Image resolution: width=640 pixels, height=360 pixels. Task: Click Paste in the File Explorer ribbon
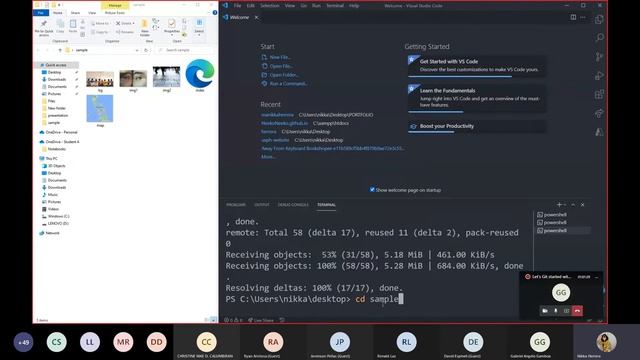[x=73, y=26]
